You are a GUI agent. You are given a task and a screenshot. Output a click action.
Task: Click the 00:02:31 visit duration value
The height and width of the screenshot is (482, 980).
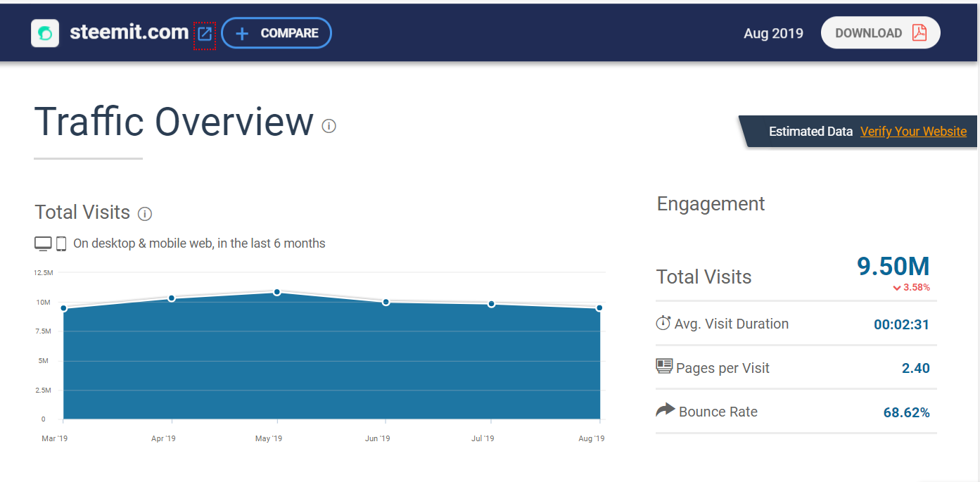(x=902, y=324)
